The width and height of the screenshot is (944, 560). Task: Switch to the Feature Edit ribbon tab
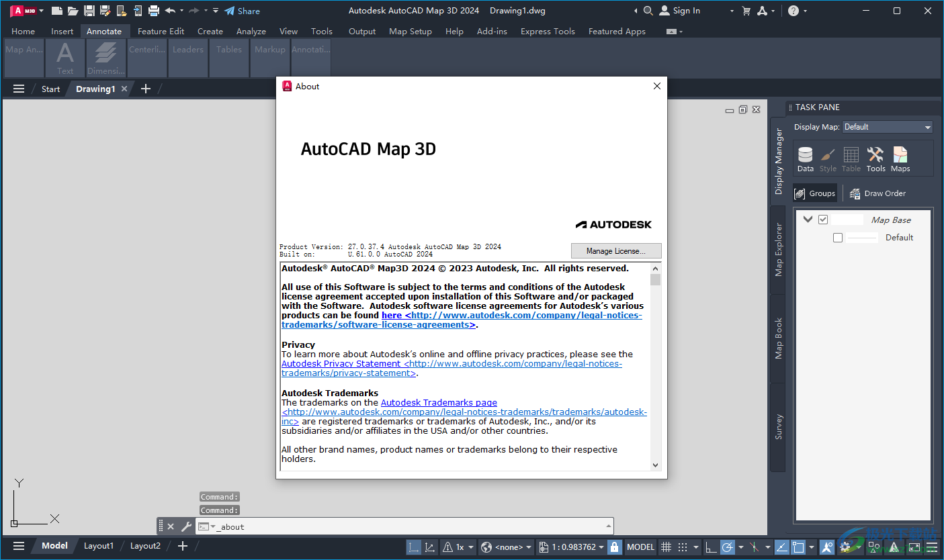161,31
